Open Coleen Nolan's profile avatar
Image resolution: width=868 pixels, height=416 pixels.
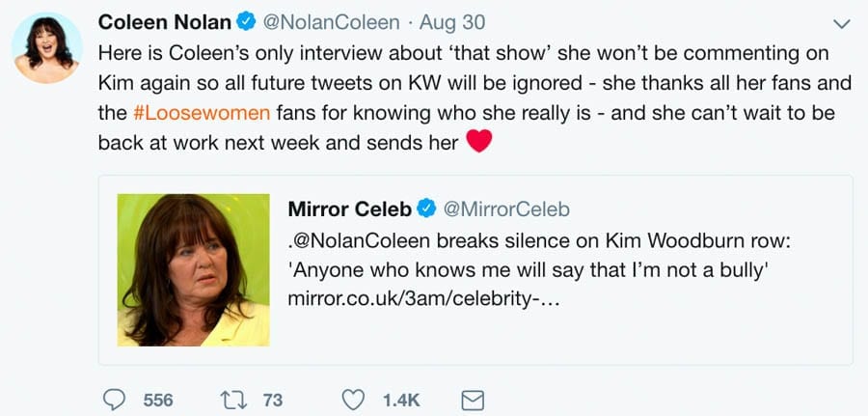pos(46,48)
